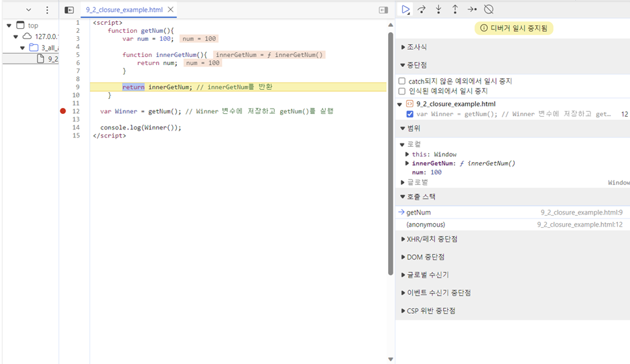
Task: Step over the next function call
Action: (422, 9)
